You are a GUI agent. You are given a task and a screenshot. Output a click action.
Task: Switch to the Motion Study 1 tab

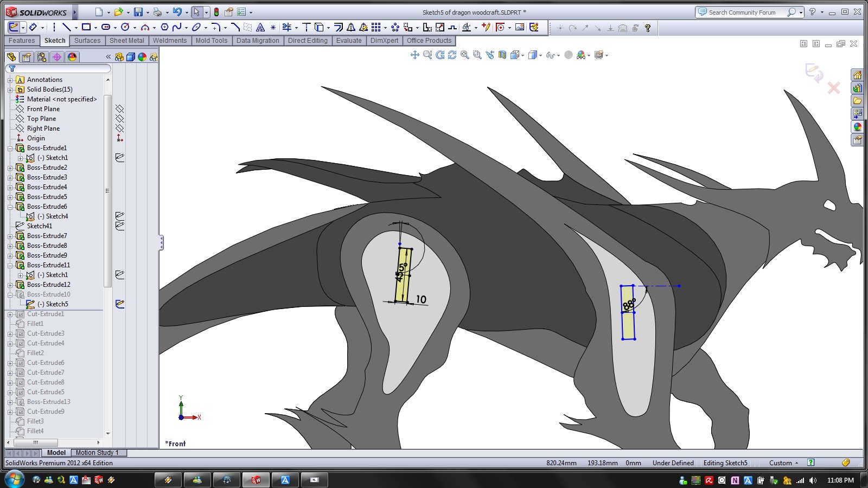tap(97, 453)
